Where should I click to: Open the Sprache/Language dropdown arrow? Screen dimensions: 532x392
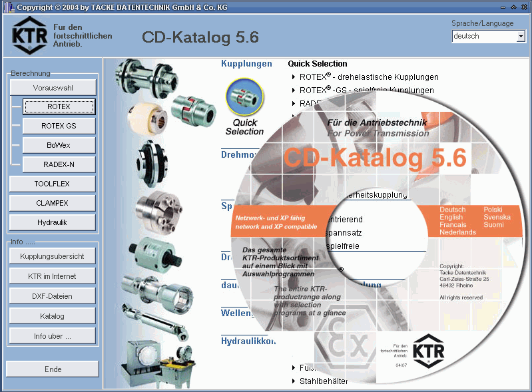pos(521,37)
